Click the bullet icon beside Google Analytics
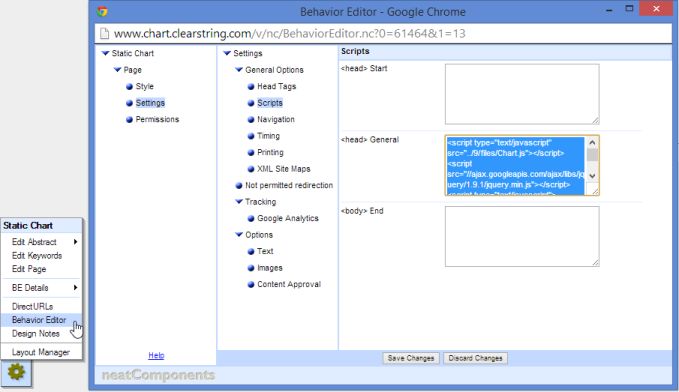This screenshot has height=392, width=679. click(251, 219)
